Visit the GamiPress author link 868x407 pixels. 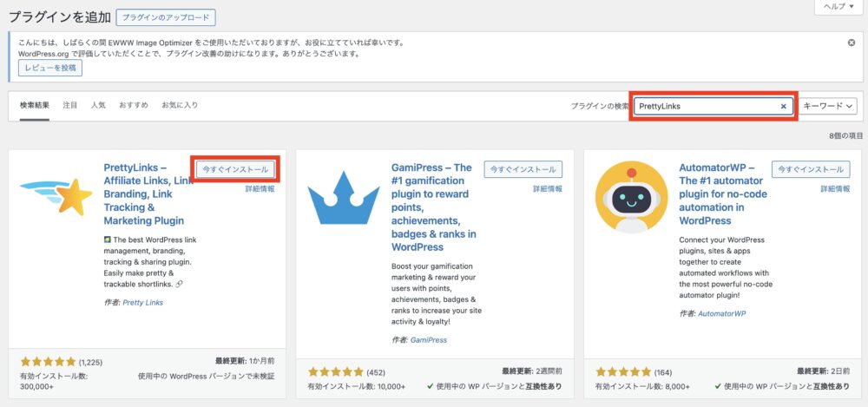click(x=429, y=340)
